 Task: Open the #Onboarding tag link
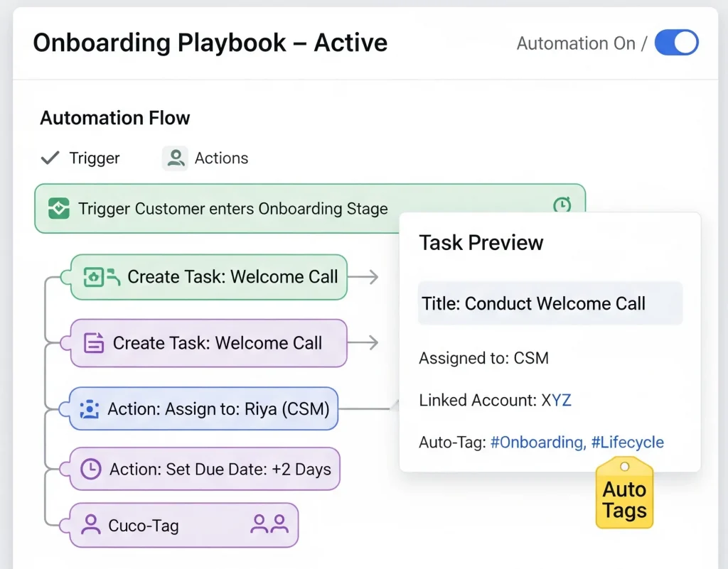click(x=537, y=443)
